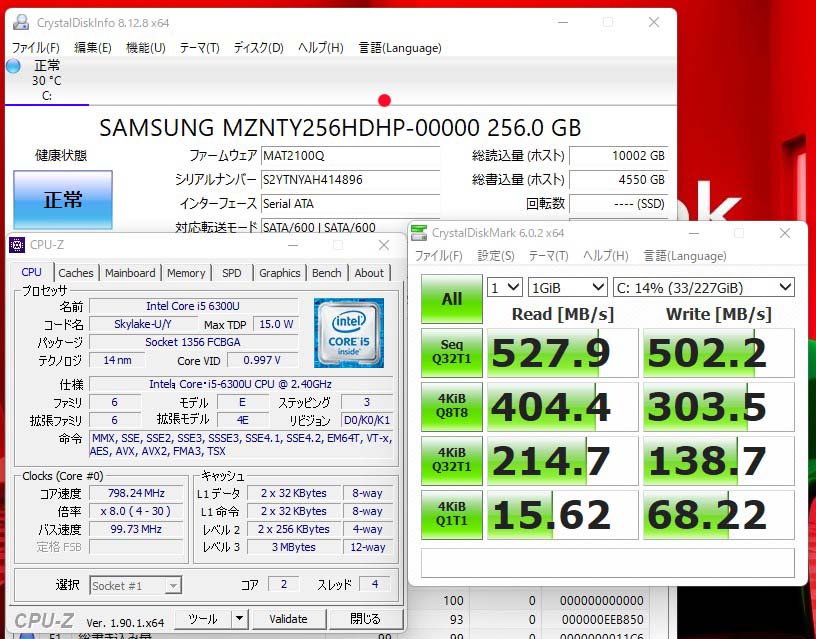Click the Seq read result 527.9
816x639 pixels.
pyautogui.click(x=563, y=352)
